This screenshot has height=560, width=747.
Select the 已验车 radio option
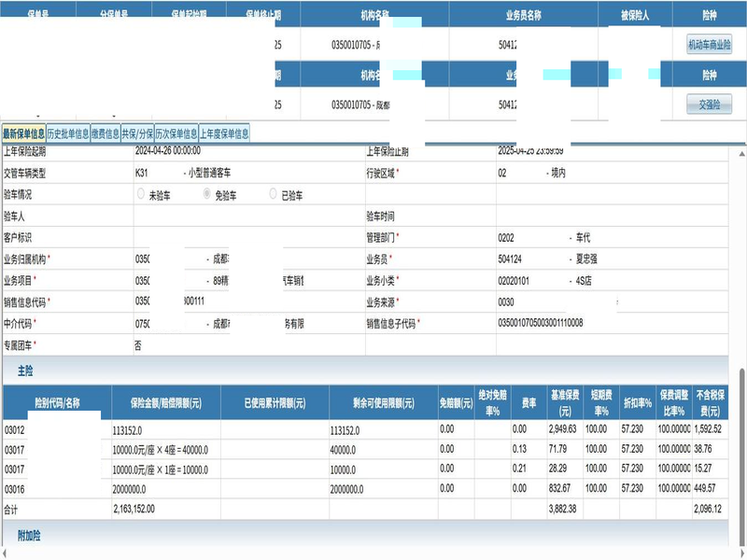tap(274, 195)
